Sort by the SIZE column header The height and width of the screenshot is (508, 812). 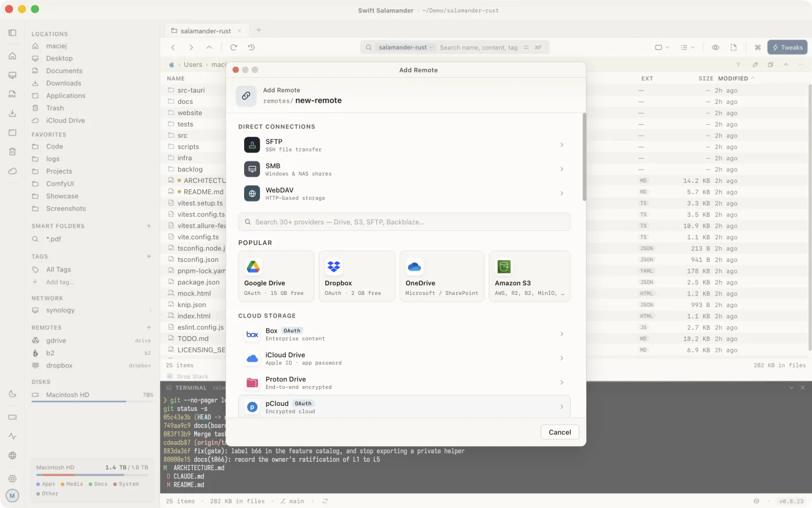click(706, 78)
